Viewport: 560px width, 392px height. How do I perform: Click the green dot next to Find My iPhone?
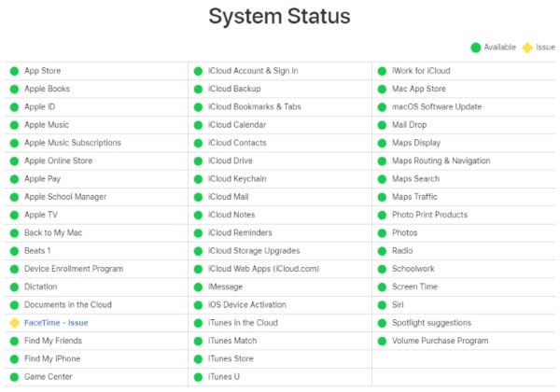click(x=14, y=358)
